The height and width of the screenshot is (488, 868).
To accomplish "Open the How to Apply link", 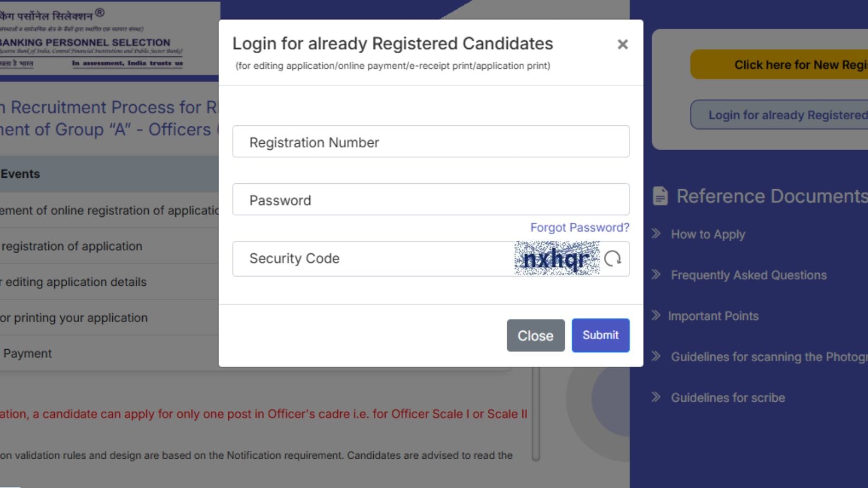I will (x=708, y=234).
